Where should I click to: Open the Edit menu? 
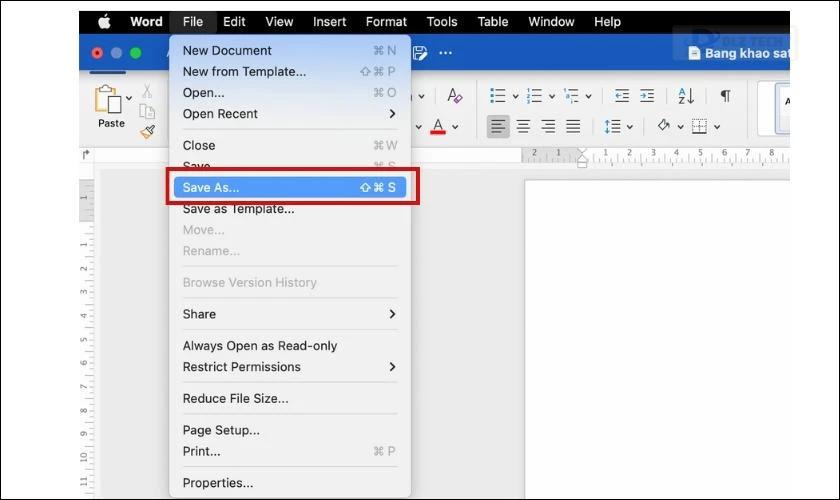coord(234,22)
